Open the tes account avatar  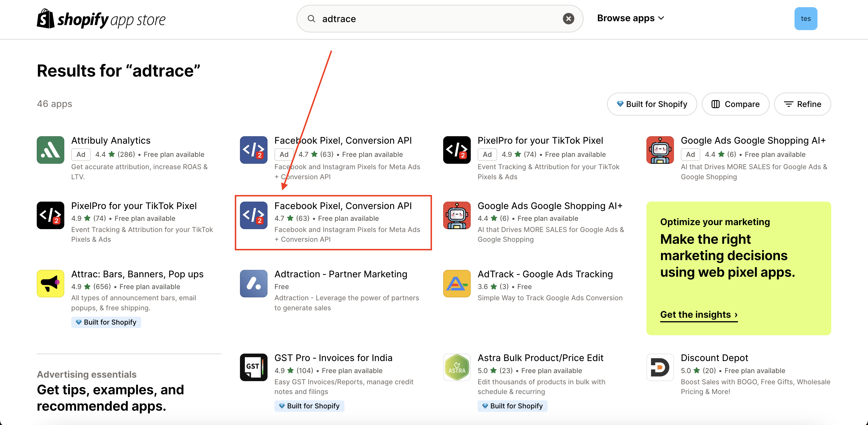click(x=806, y=19)
